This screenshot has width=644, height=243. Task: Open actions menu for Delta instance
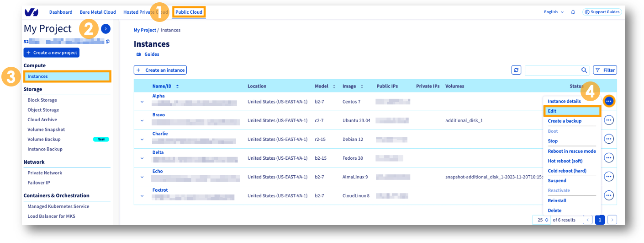click(609, 157)
